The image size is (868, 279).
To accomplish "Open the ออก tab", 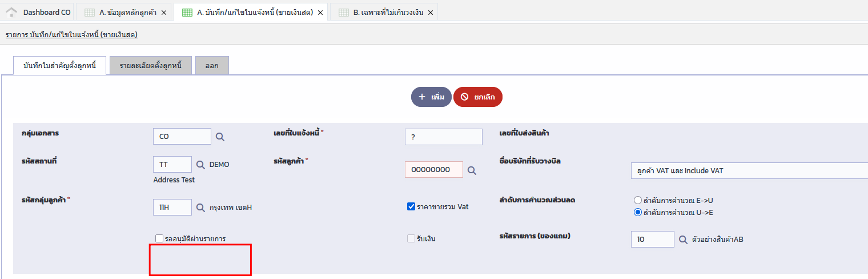I will pyautogui.click(x=212, y=66).
